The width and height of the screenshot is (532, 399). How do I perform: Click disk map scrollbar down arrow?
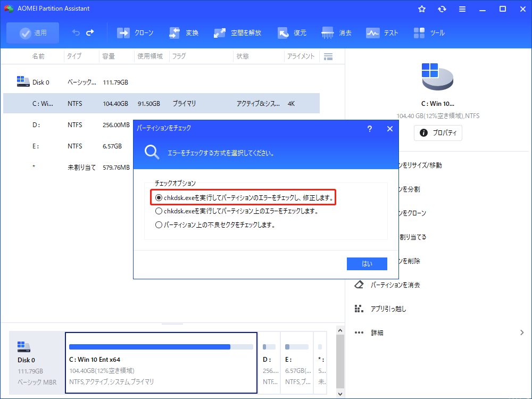340,394
